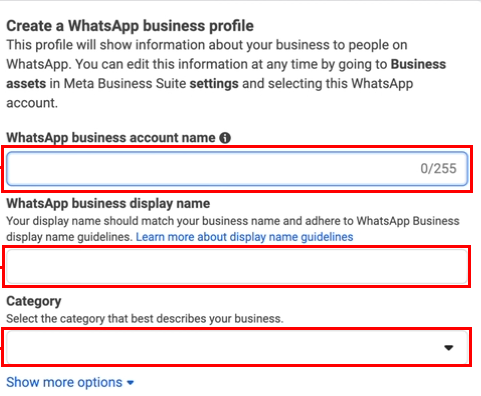Click the Select the category helper text
The width and height of the screenshot is (481, 396).
pos(145,319)
